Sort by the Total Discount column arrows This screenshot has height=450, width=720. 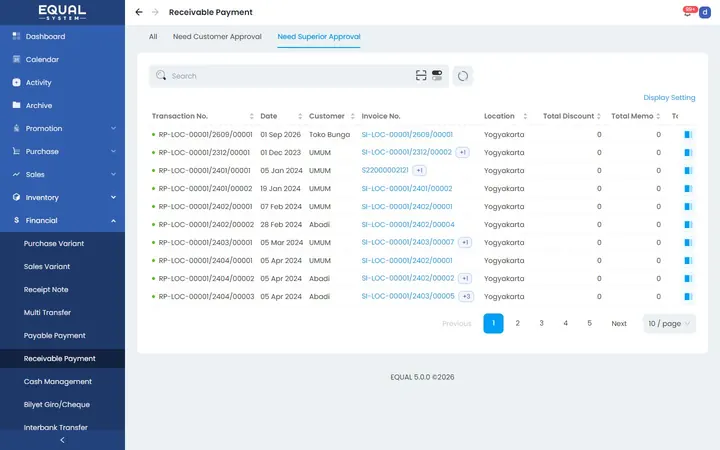[599, 116]
